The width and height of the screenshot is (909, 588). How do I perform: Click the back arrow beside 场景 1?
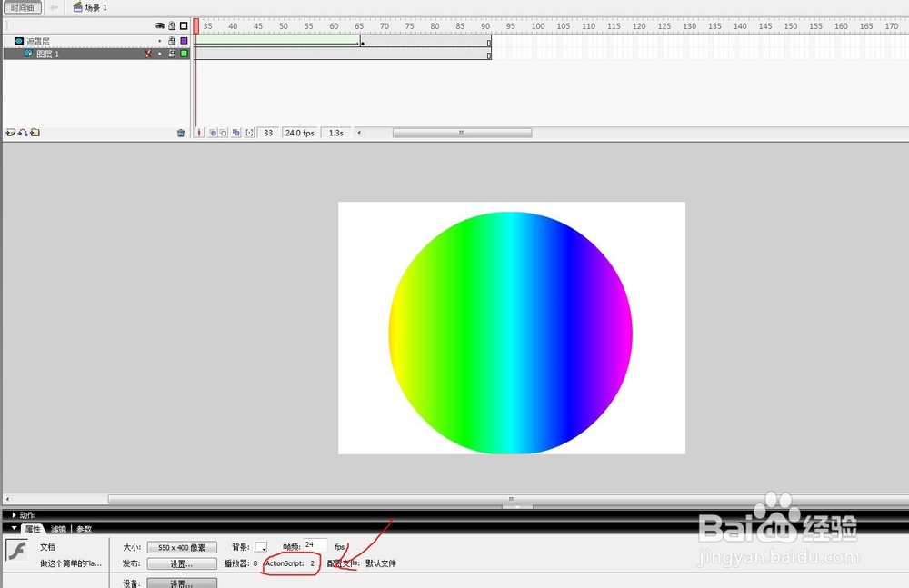click(x=54, y=7)
